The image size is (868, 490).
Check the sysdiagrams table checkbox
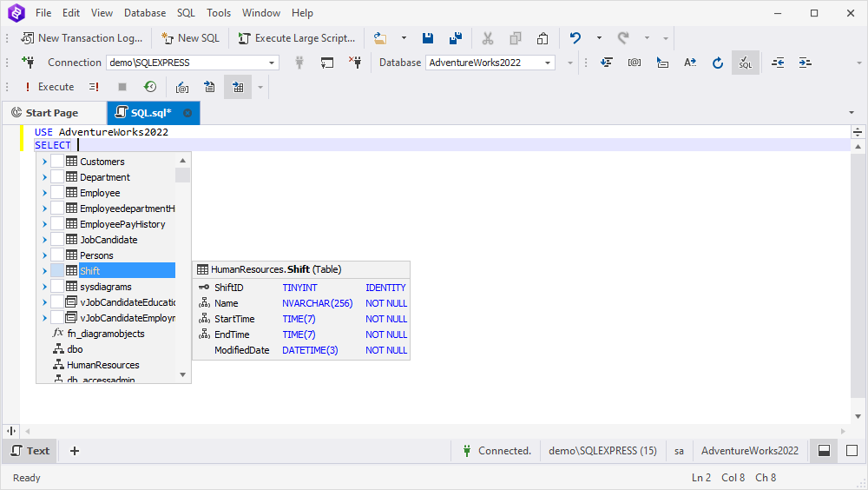point(57,287)
